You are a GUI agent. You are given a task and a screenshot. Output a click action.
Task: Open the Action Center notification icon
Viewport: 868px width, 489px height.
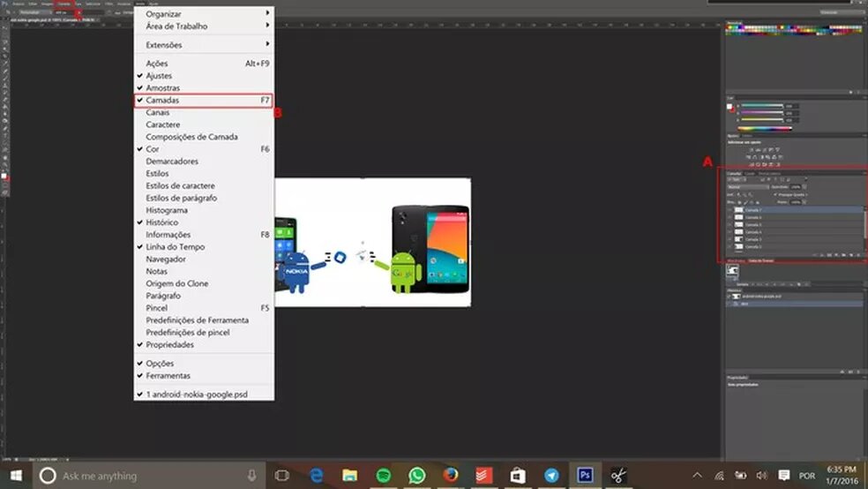784,475
